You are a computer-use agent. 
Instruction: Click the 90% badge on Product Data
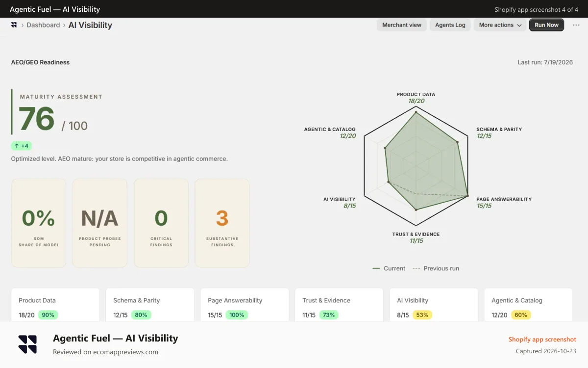click(48, 315)
